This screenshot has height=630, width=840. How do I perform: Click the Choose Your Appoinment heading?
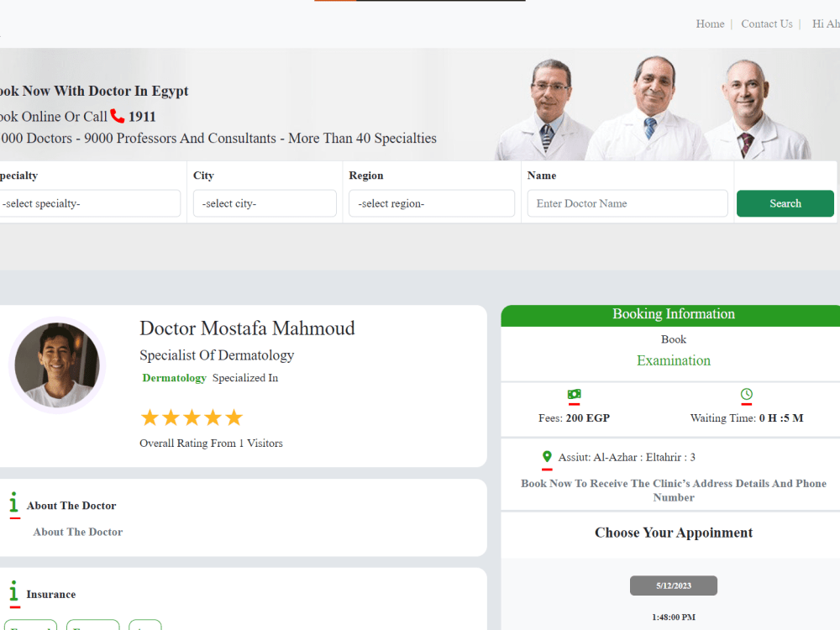pos(674,533)
